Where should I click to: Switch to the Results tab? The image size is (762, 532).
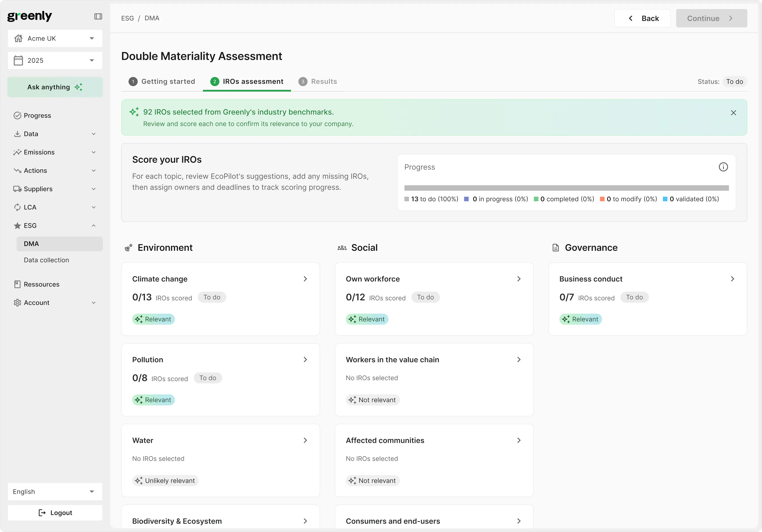click(x=317, y=81)
